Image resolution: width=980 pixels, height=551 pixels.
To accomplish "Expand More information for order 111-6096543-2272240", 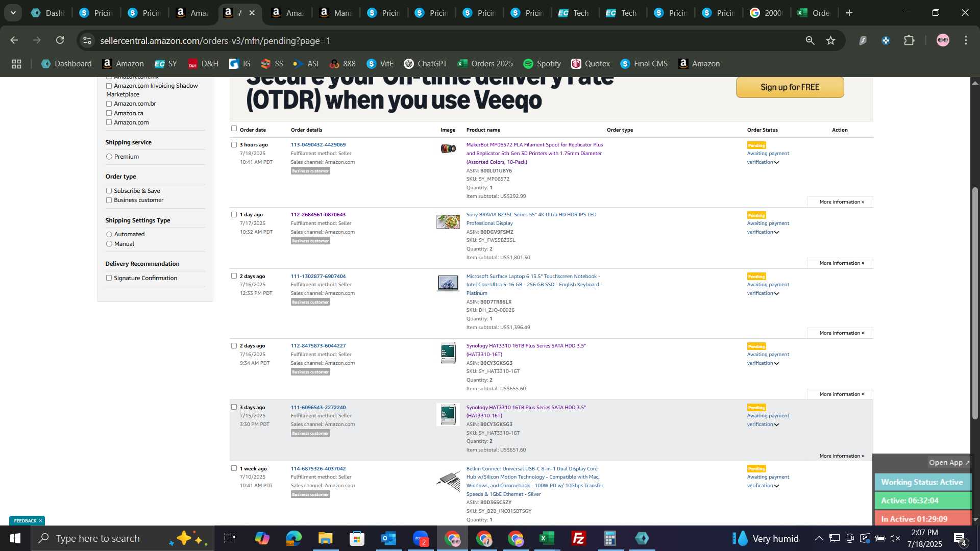I will pyautogui.click(x=841, y=456).
